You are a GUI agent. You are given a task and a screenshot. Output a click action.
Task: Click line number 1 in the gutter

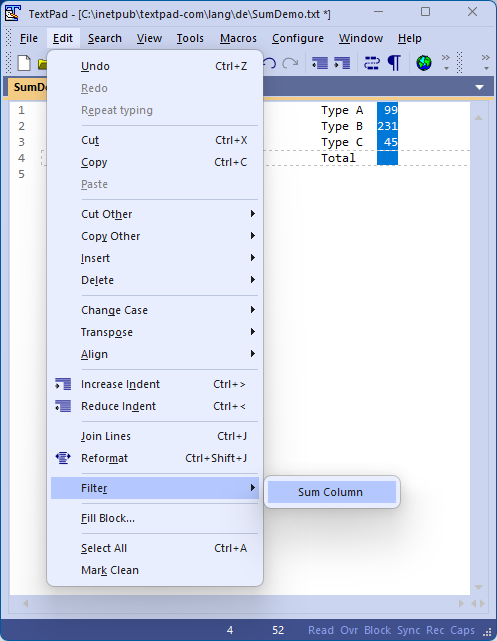click(21, 110)
